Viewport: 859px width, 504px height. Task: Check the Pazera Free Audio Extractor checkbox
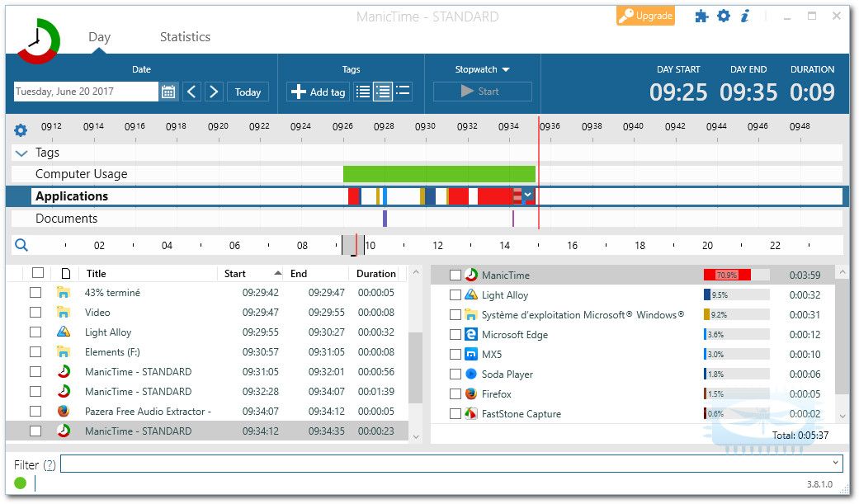click(35, 411)
